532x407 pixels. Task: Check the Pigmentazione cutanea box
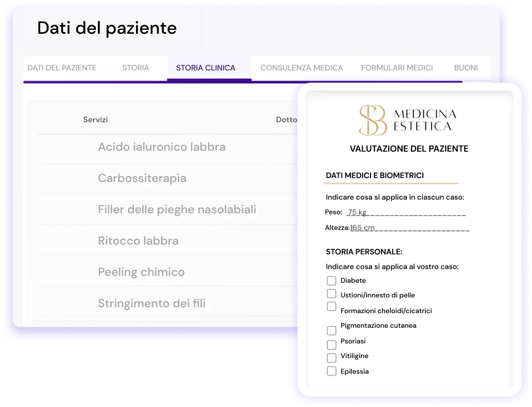(x=331, y=331)
